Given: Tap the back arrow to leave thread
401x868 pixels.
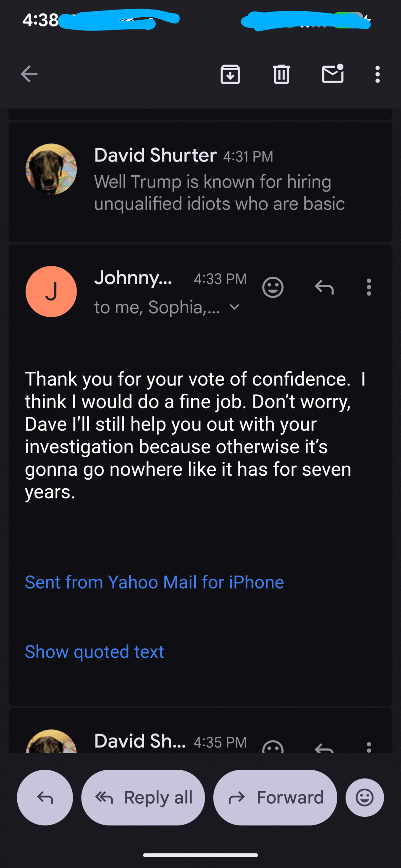Looking at the screenshot, I should pyautogui.click(x=29, y=74).
